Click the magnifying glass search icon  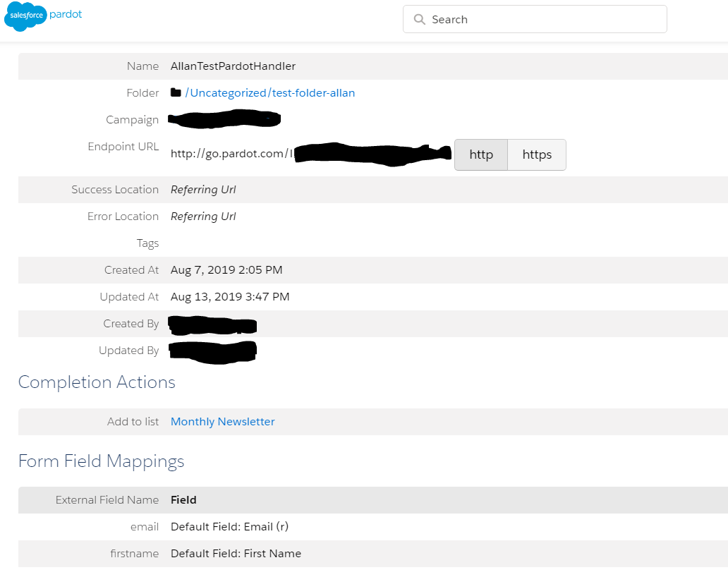click(420, 20)
